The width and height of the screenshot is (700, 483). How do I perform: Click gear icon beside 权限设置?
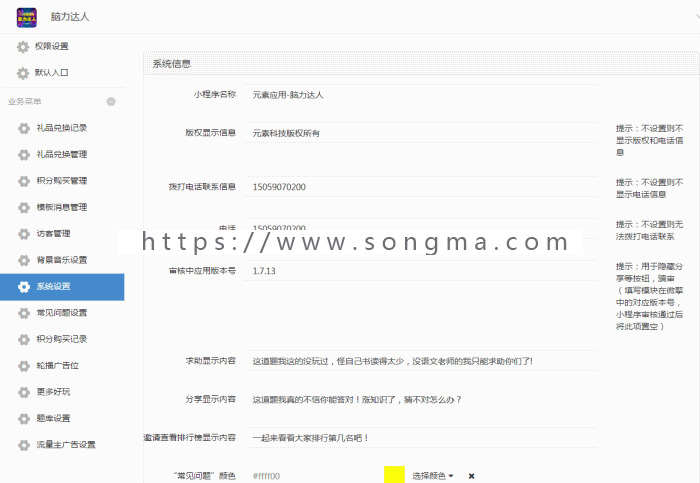coord(23,46)
